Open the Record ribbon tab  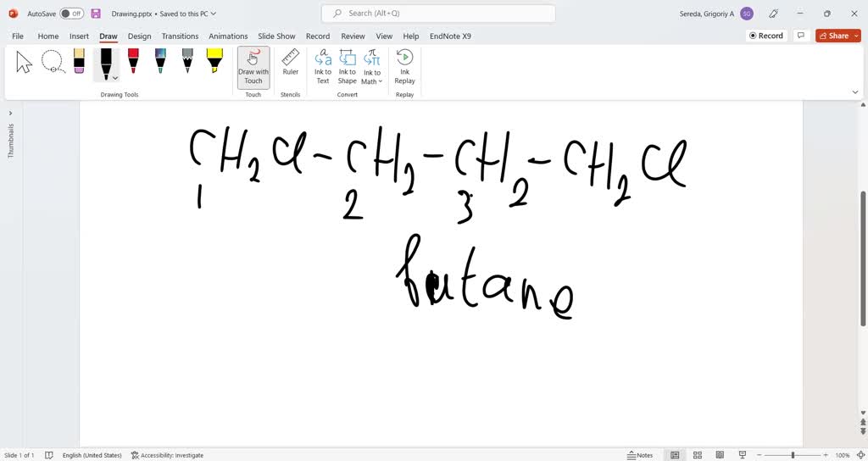(318, 36)
